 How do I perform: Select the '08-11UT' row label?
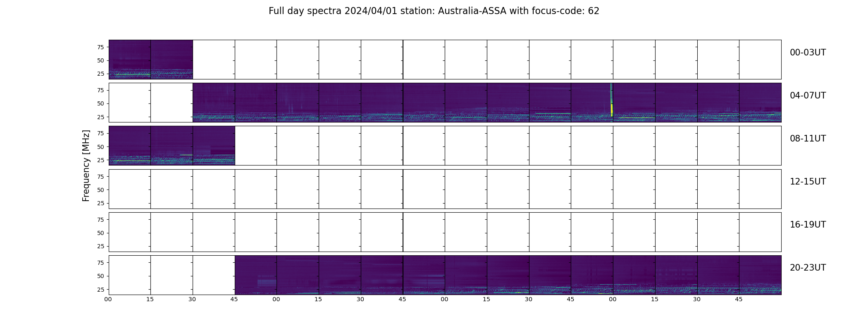coord(808,139)
